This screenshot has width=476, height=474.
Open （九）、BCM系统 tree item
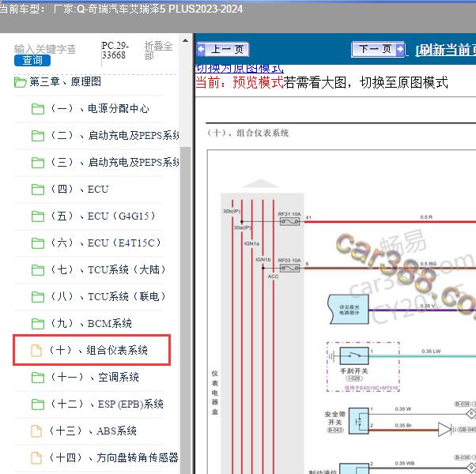click(x=90, y=324)
